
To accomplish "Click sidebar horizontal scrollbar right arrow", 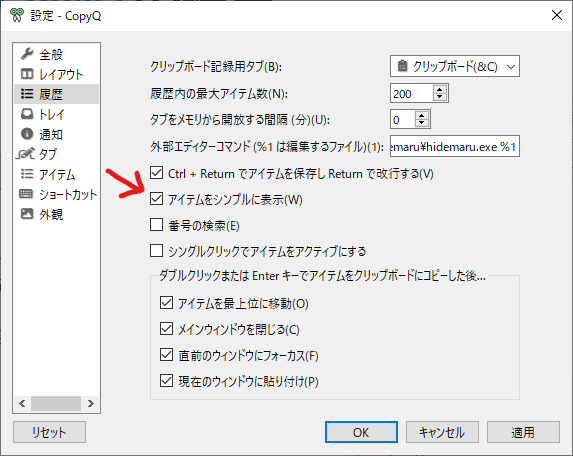I will [x=91, y=403].
